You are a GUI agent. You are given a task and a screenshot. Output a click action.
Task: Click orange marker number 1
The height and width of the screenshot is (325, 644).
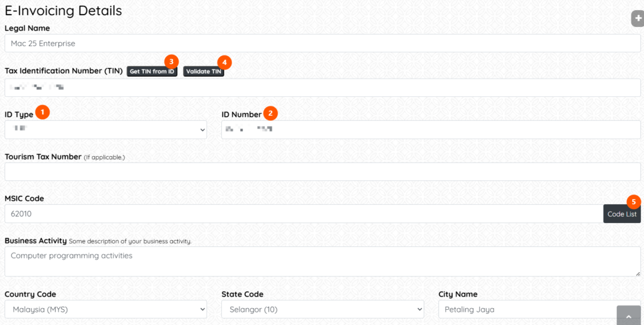(43, 112)
